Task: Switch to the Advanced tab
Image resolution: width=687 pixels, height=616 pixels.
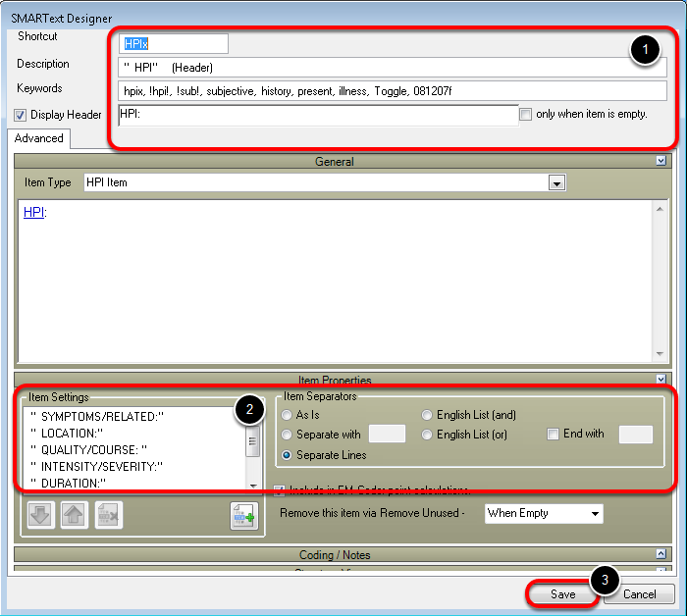Action: pos(38,138)
